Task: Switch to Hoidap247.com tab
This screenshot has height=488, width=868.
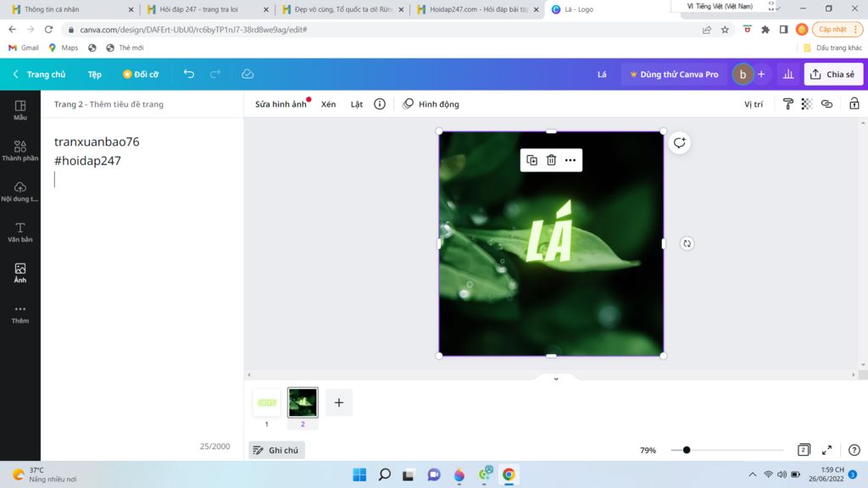Action: (x=477, y=9)
